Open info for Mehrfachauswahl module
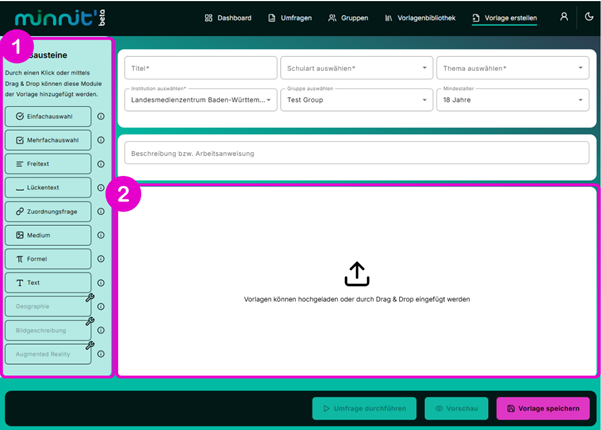Viewport: 601px width, 430px height. click(101, 140)
